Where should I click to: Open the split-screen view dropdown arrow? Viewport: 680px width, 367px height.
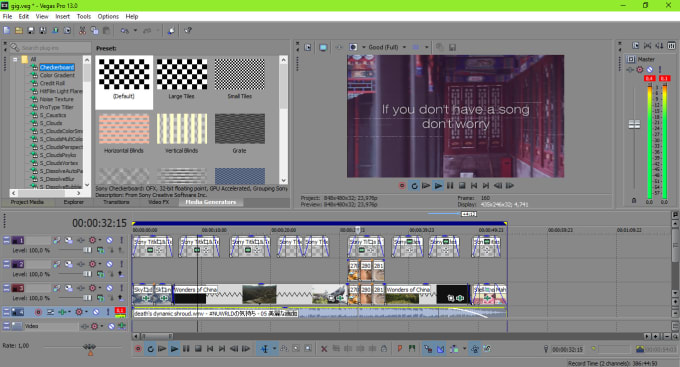363,47
